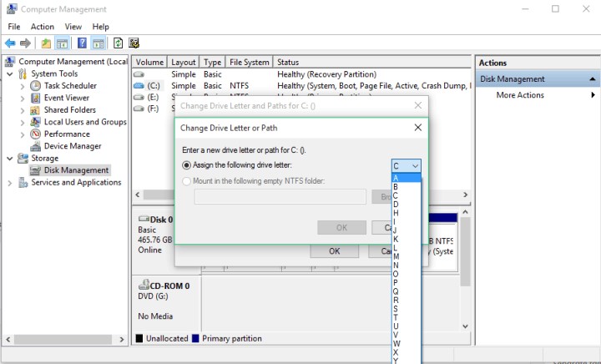Image resolution: width=601 pixels, height=364 pixels.
Task: Expand the Services and Applications node
Action: (10, 183)
